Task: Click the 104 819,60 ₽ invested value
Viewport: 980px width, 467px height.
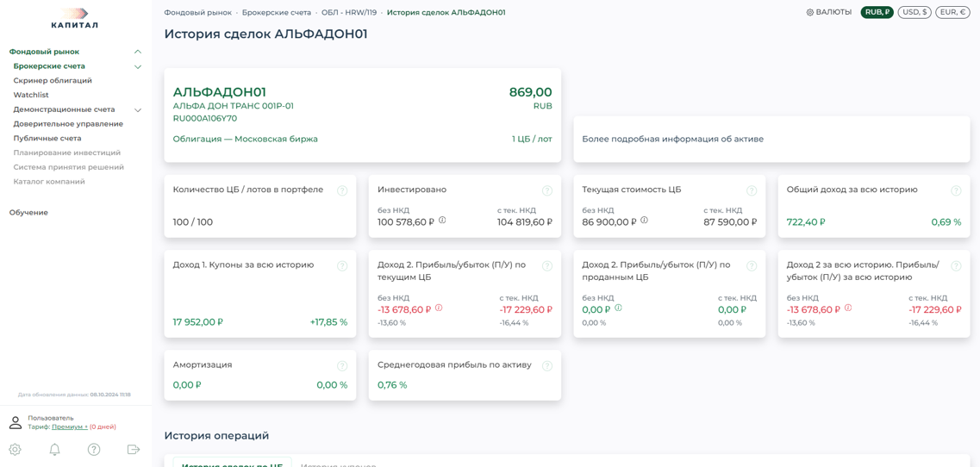Action: (x=525, y=222)
